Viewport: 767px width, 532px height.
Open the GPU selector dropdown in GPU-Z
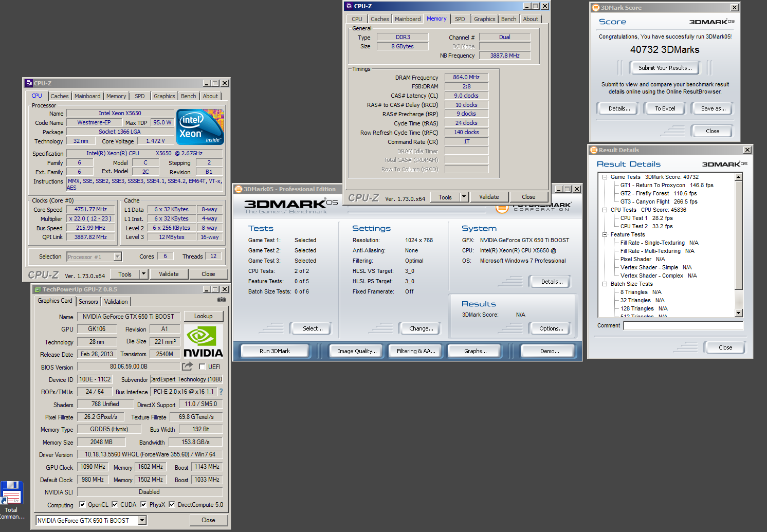[142, 521]
